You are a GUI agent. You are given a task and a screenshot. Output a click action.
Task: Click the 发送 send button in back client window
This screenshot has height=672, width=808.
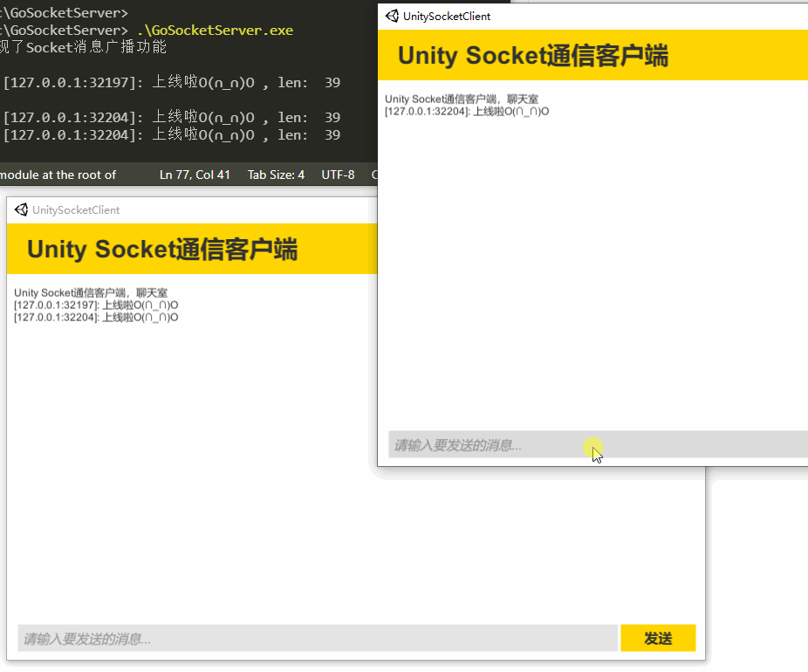click(x=658, y=638)
